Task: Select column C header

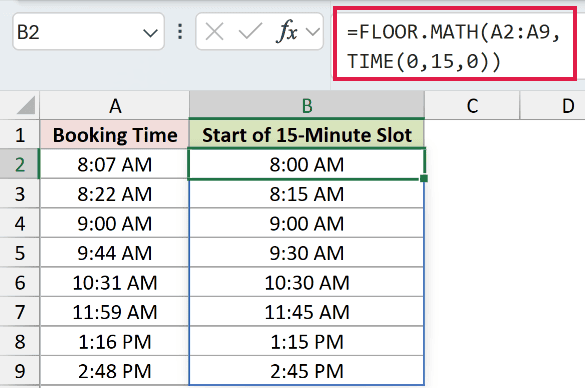Action: pos(472,106)
